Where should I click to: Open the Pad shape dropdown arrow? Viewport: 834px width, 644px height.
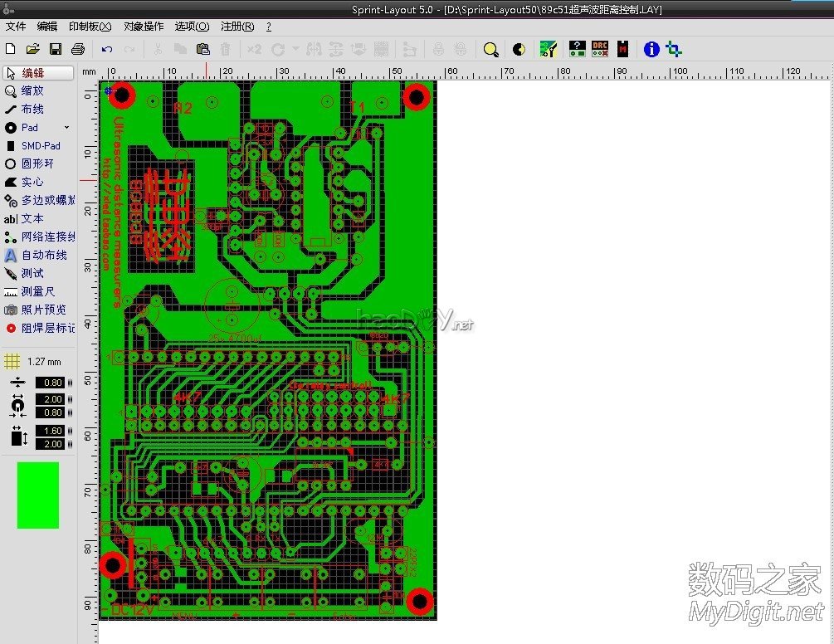67,128
